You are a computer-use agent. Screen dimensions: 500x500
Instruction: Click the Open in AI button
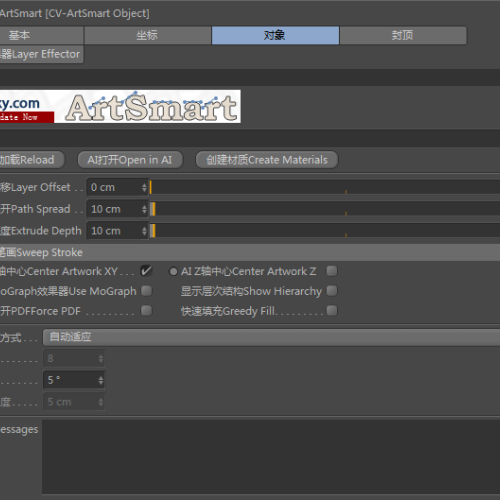tap(130, 160)
